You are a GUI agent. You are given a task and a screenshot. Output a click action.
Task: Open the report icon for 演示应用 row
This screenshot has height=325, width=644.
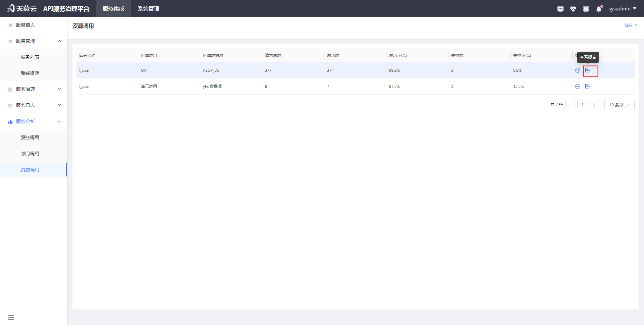coord(588,86)
